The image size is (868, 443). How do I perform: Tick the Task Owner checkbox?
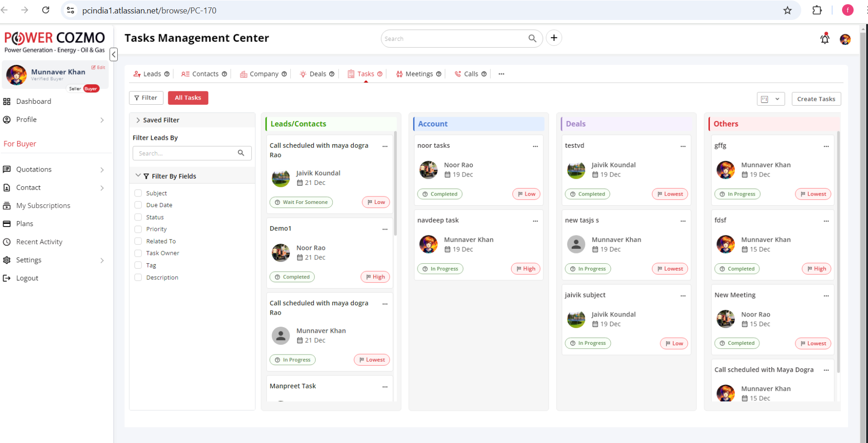[138, 253]
